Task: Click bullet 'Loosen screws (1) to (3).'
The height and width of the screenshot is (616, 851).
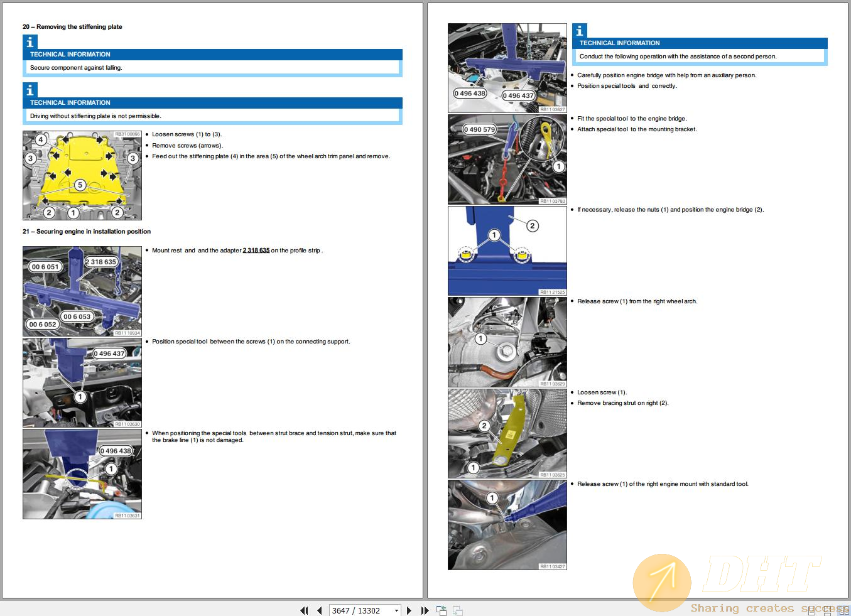Action: pyautogui.click(x=187, y=134)
